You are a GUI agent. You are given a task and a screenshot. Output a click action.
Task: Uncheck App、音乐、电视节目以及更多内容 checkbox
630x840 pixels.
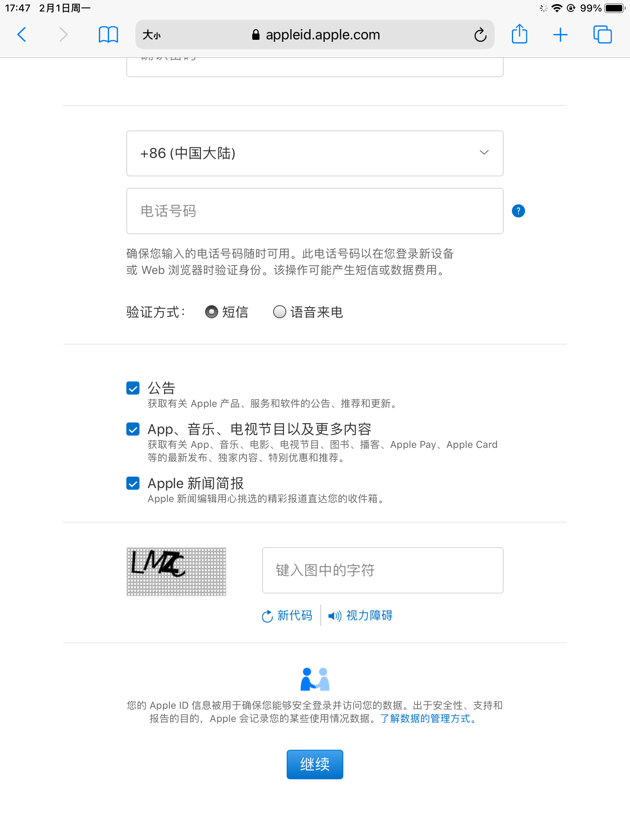pos(133,429)
